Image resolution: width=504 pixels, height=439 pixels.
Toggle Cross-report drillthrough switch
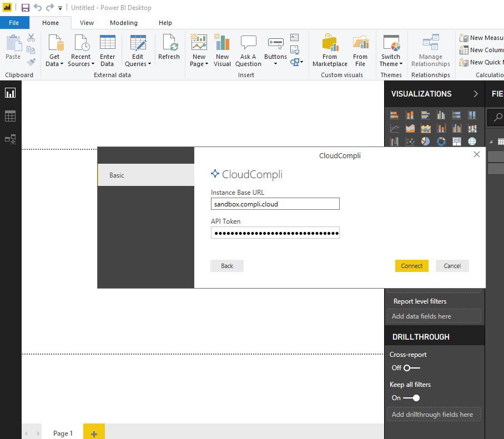(412, 368)
